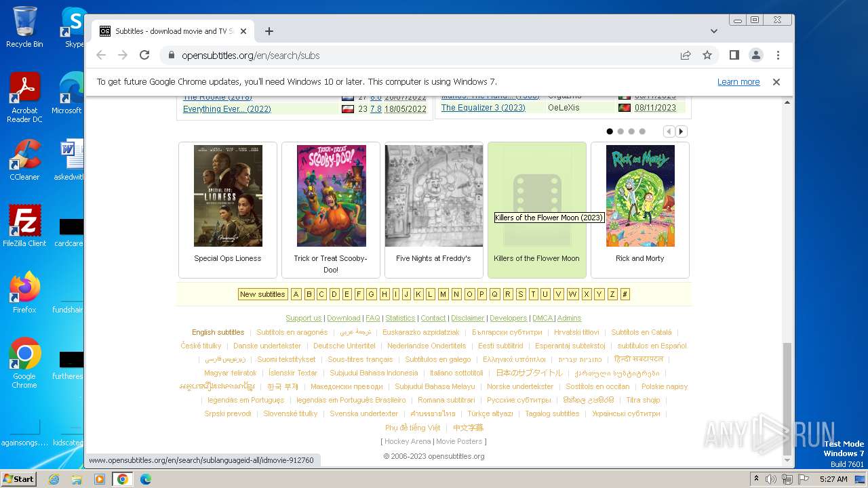Switch to Deutsche Untertitel language

[344, 346]
